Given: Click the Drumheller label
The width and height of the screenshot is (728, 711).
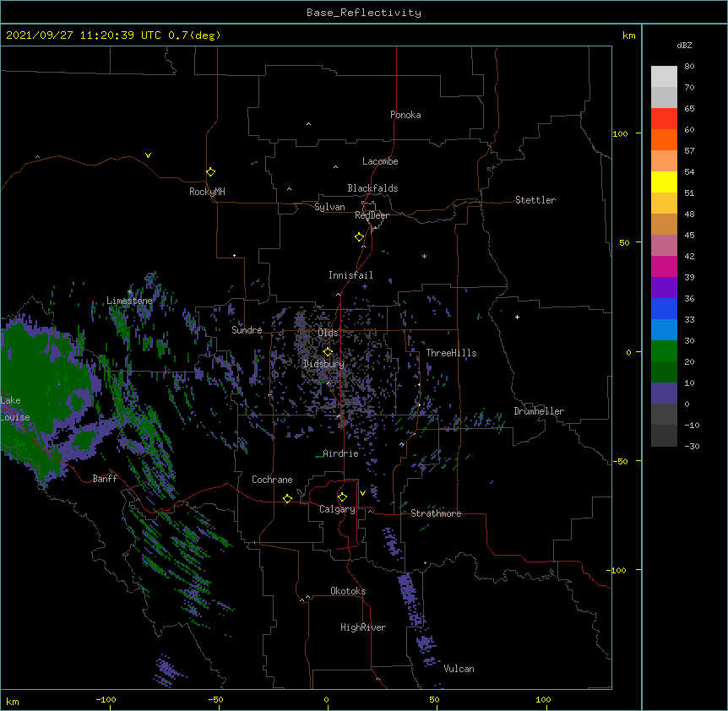Looking at the screenshot, I should pyautogui.click(x=539, y=411).
